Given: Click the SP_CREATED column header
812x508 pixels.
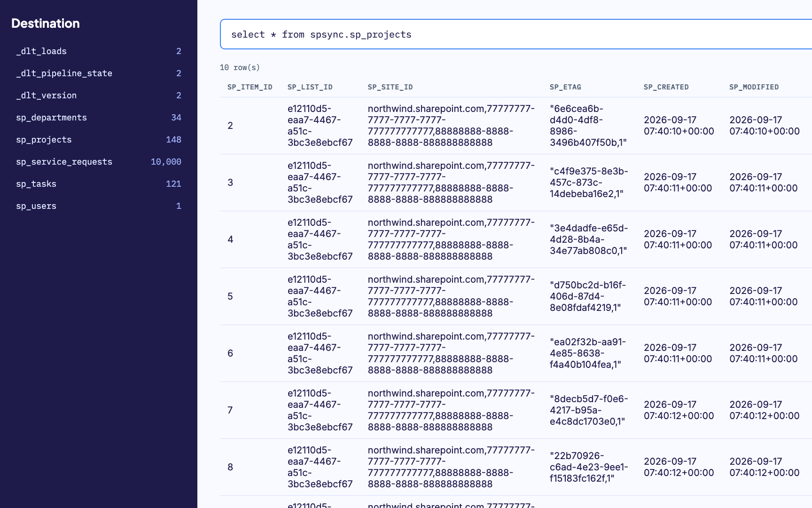Looking at the screenshot, I should point(666,87).
